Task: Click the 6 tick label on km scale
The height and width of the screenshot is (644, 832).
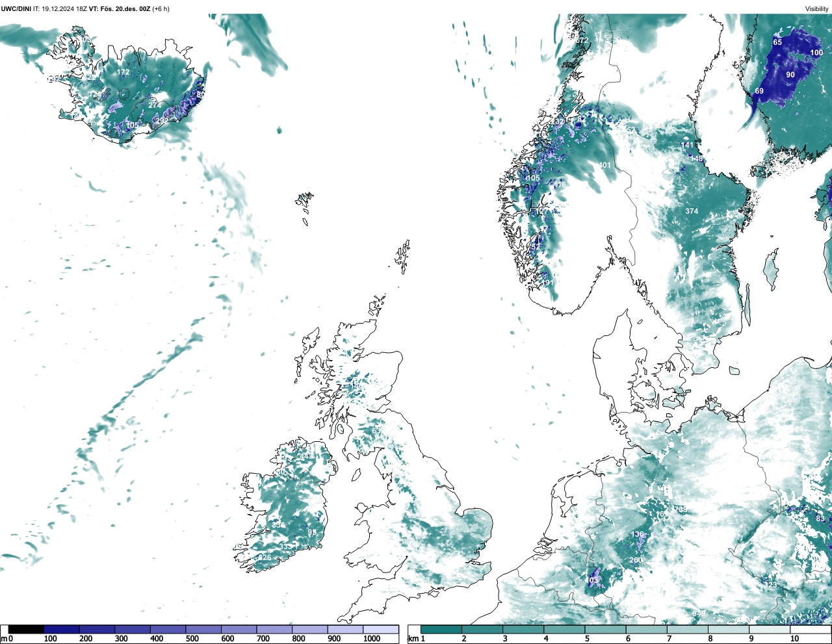Action: 628,639
